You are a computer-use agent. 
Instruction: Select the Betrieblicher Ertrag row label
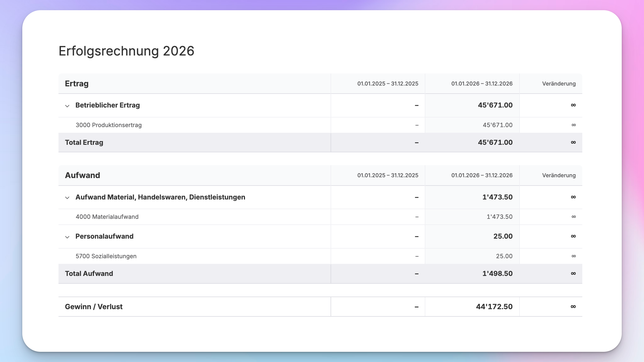pyautogui.click(x=108, y=105)
